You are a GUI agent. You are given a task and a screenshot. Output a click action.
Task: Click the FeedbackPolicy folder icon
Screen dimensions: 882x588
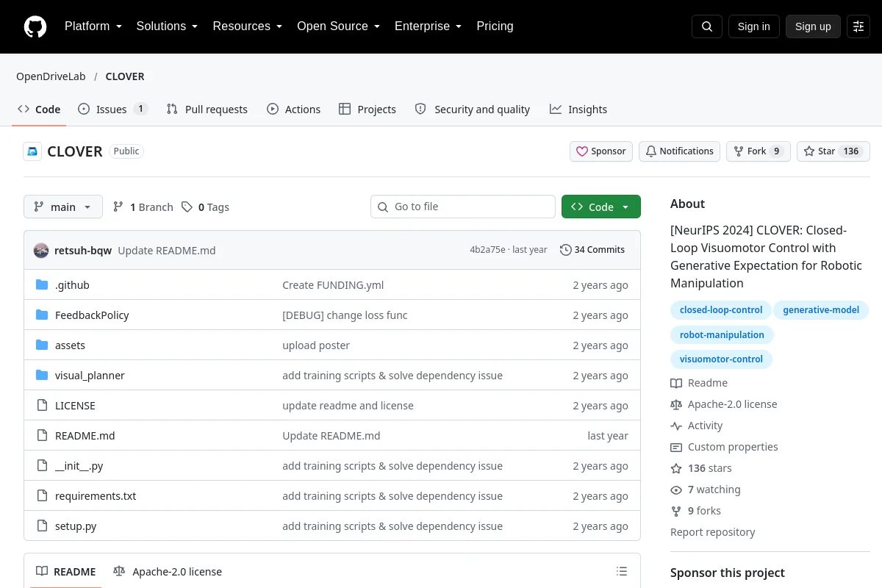42,315
